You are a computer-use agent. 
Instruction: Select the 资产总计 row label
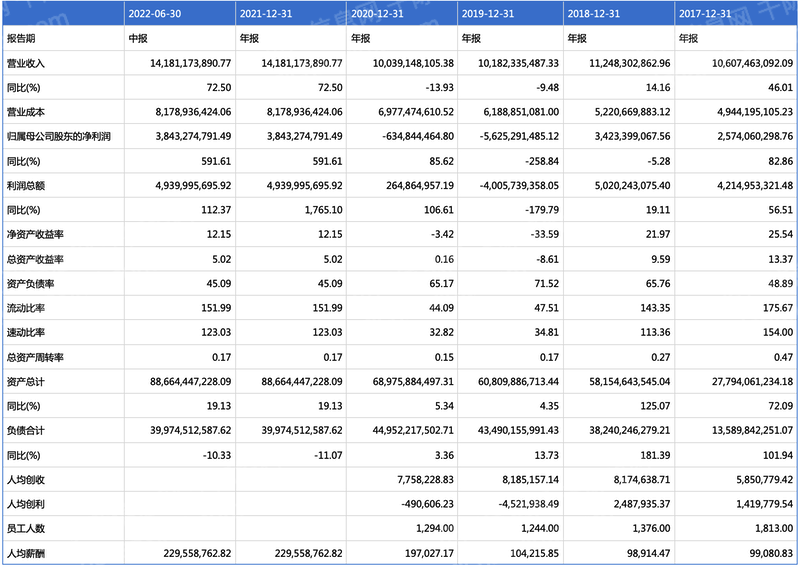point(26,381)
